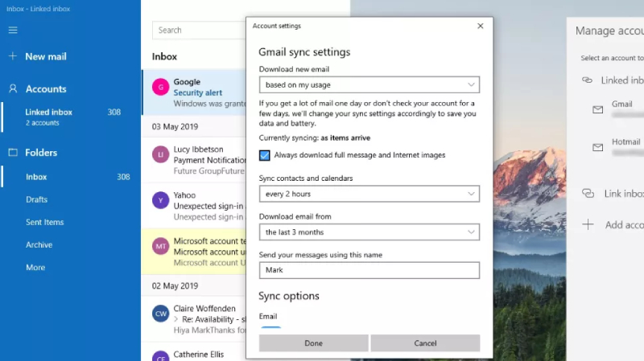Toggle Always download full message checkbox

click(x=265, y=155)
